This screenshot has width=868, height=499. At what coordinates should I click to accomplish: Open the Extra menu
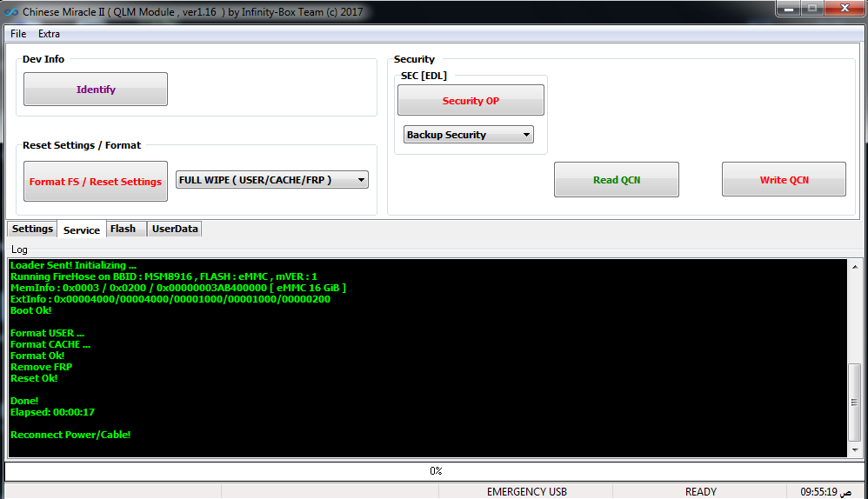coord(49,34)
